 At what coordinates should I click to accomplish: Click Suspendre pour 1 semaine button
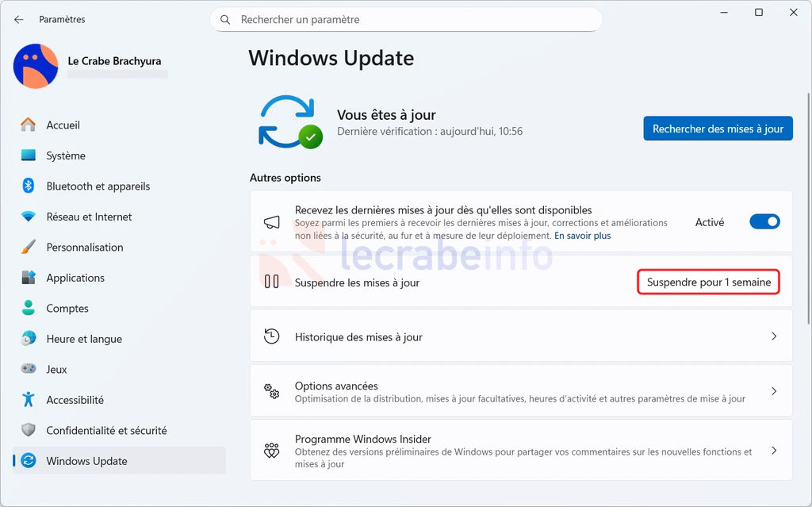(708, 282)
